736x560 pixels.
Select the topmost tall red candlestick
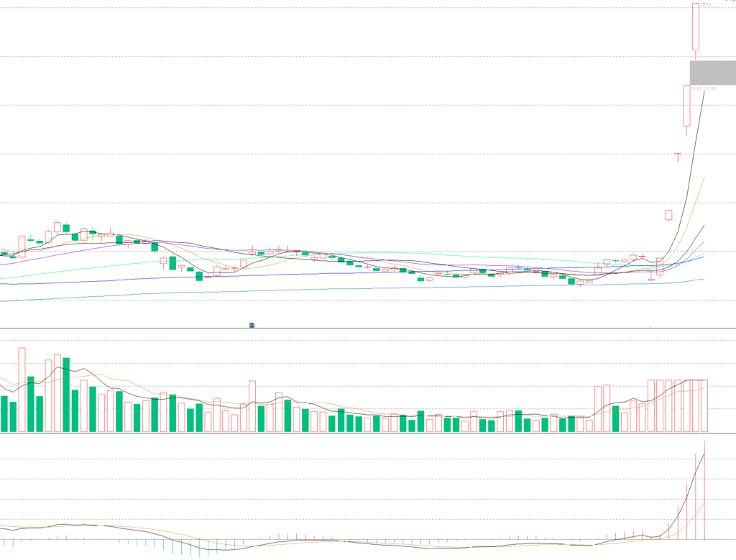click(x=696, y=31)
